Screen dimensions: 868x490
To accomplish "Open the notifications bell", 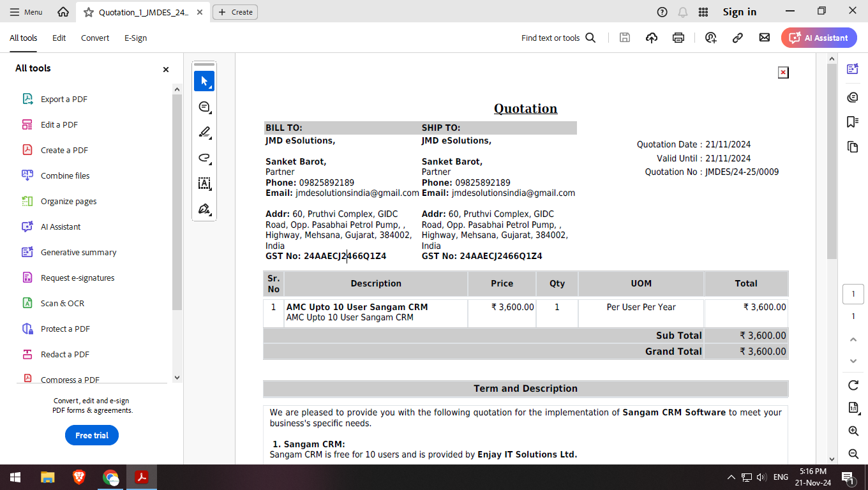I will coord(683,12).
